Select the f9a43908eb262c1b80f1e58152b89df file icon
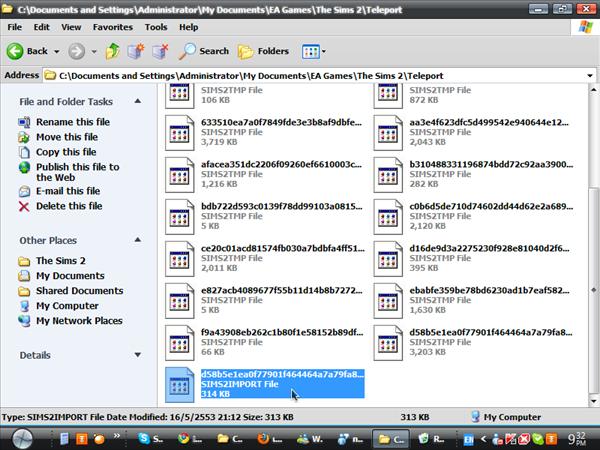 pos(179,343)
